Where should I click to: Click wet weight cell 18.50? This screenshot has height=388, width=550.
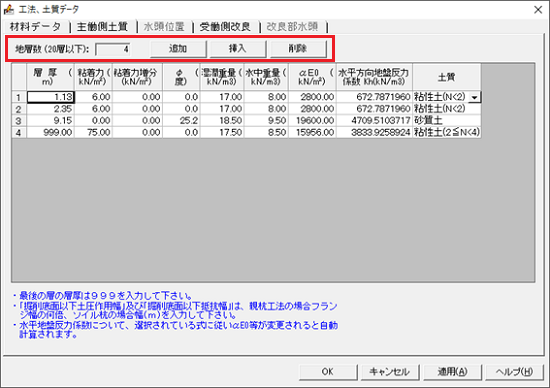point(222,121)
